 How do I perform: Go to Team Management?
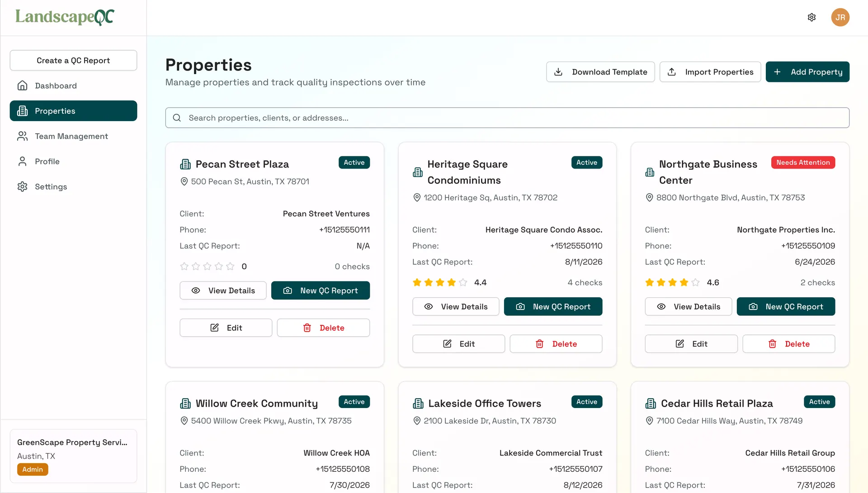(x=73, y=136)
